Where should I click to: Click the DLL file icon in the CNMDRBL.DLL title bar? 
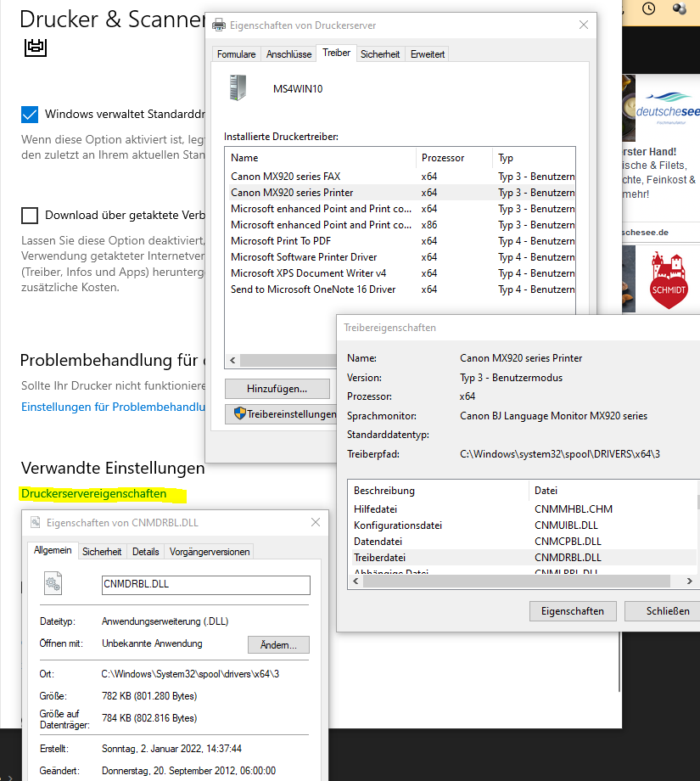(x=36, y=522)
